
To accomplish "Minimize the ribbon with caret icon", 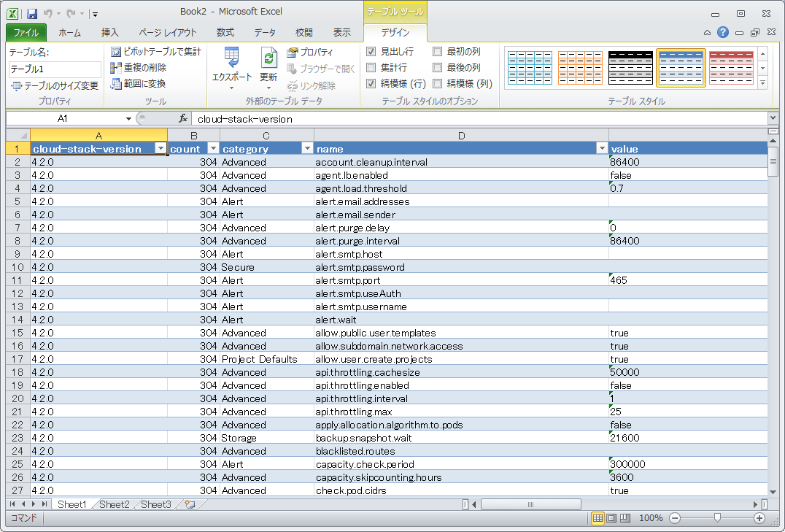I will tap(707, 33).
